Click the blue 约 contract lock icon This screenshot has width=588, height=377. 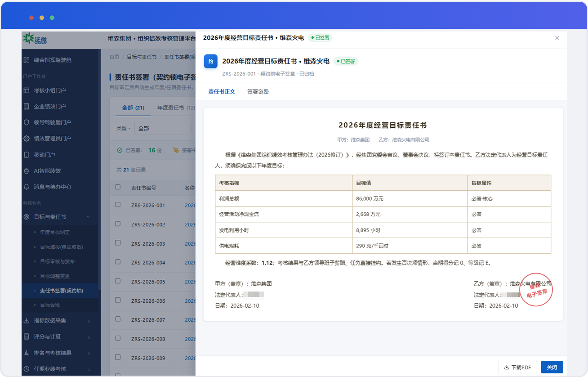(211, 61)
